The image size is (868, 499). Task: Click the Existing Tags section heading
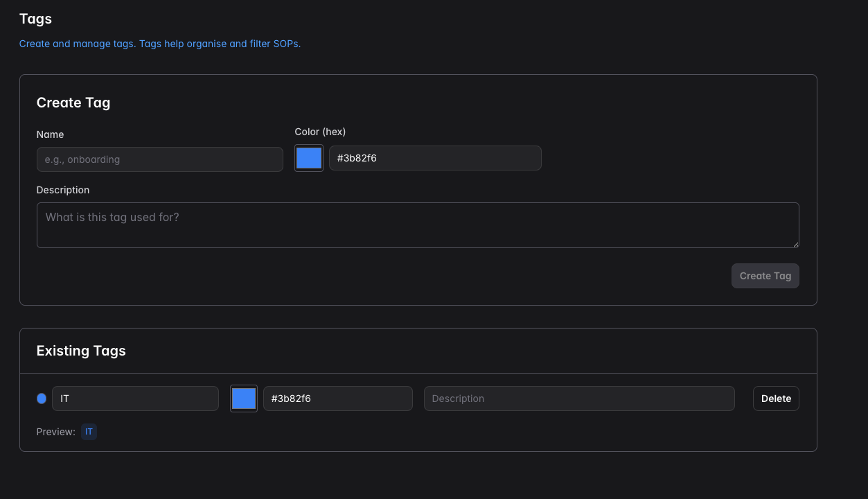tap(81, 351)
